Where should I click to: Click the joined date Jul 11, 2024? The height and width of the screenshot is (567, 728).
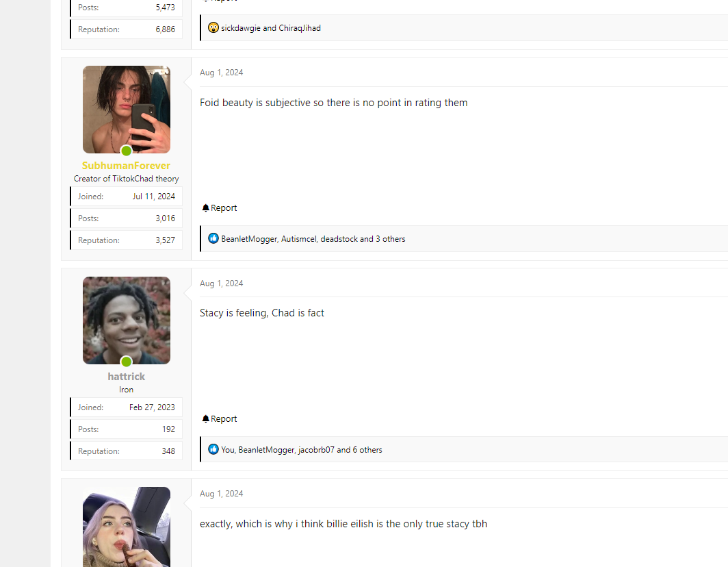[154, 197]
